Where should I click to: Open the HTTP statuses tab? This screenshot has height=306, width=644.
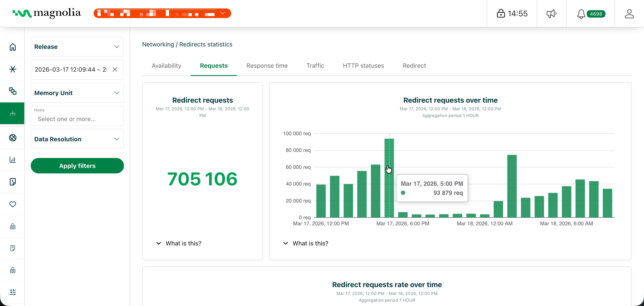[x=363, y=66]
